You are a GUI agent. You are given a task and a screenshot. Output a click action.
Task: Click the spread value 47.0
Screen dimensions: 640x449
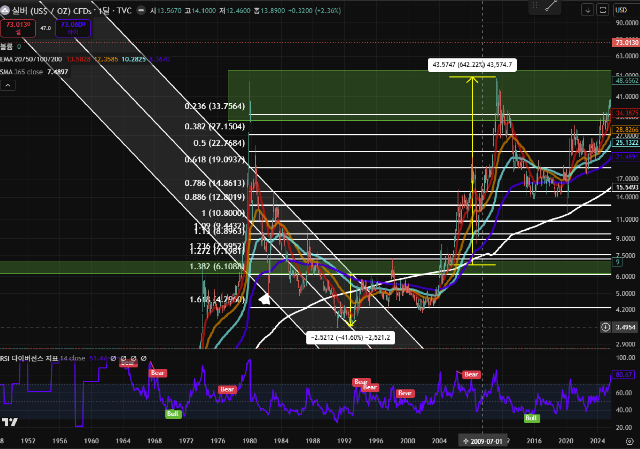point(46,28)
